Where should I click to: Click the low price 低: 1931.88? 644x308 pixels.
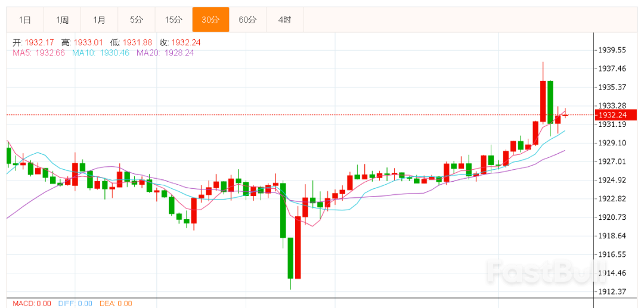click(x=131, y=43)
